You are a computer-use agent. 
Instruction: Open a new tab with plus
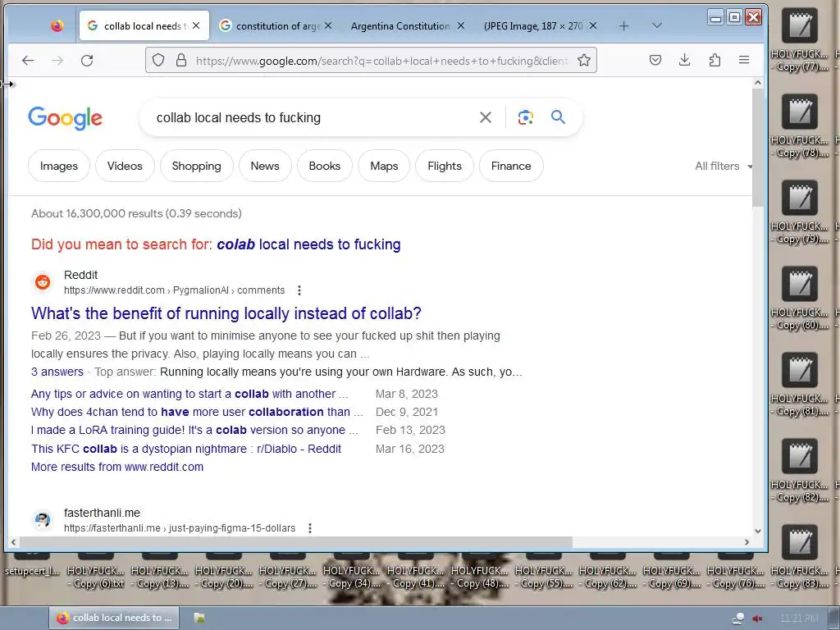tap(623, 25)
